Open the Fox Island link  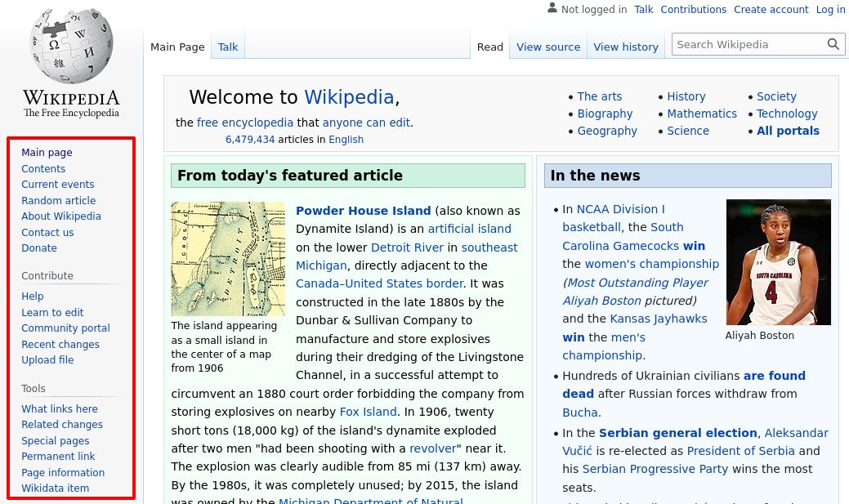(x=369, y=412)
